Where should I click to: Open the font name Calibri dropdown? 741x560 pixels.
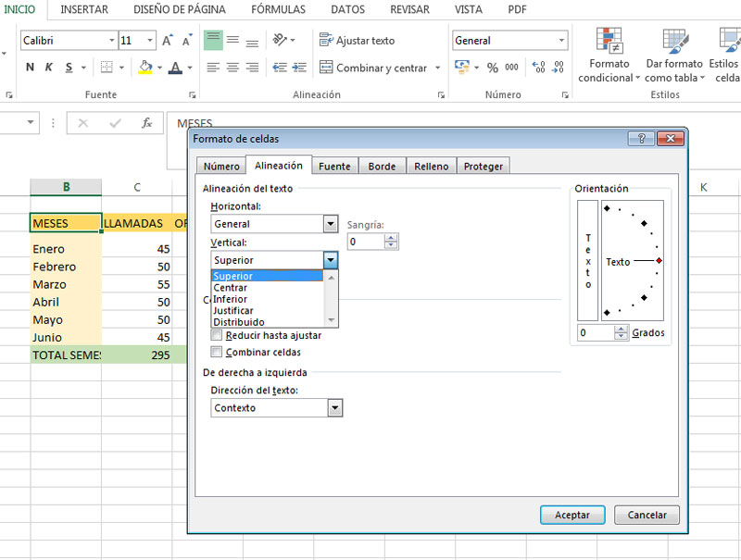[x=111, y=41]
